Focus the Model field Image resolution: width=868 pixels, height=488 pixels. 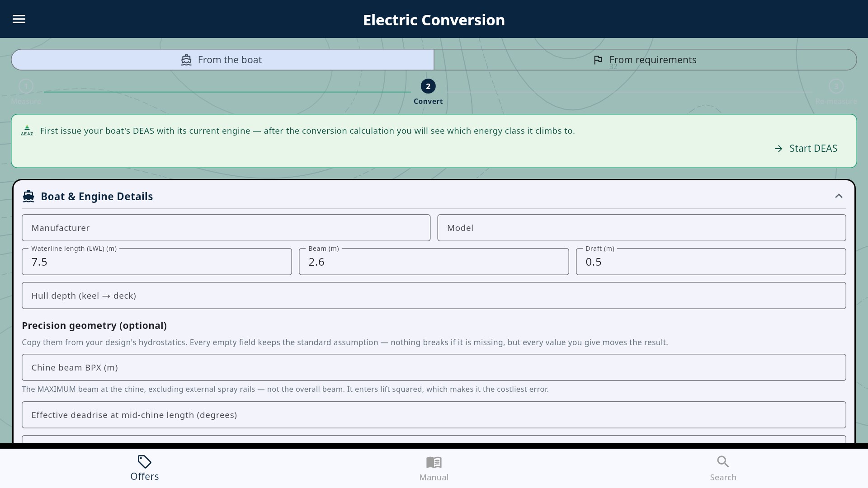pyautogui.click(x=642, y=228)
